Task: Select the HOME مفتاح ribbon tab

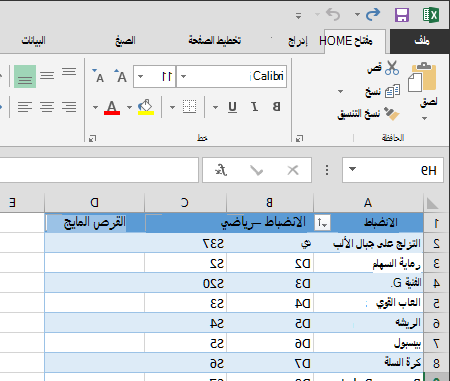Action: click(355, 41)
